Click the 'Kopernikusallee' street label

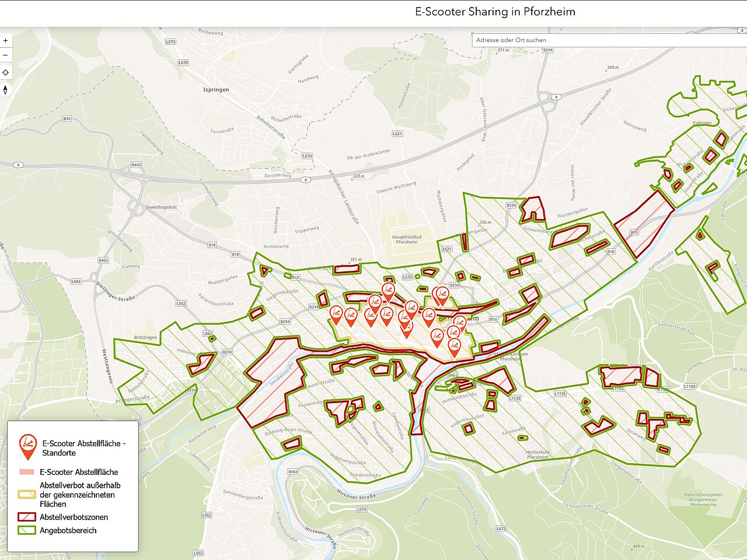tap(467, 421)
